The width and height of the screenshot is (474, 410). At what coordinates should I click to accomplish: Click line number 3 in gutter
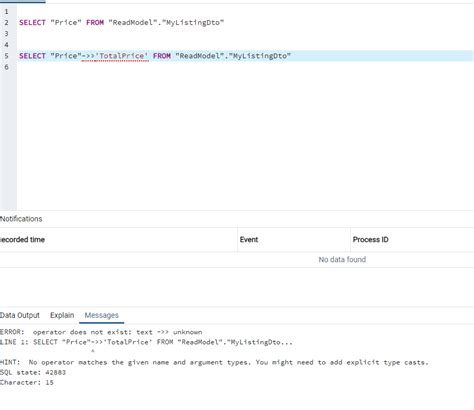tap(6, 34)
